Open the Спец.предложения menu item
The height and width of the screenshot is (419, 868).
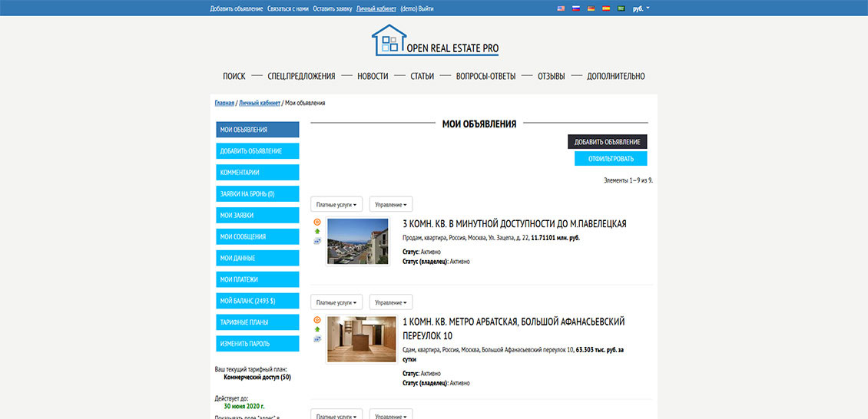pyautogui.click(x=301, y=76)
